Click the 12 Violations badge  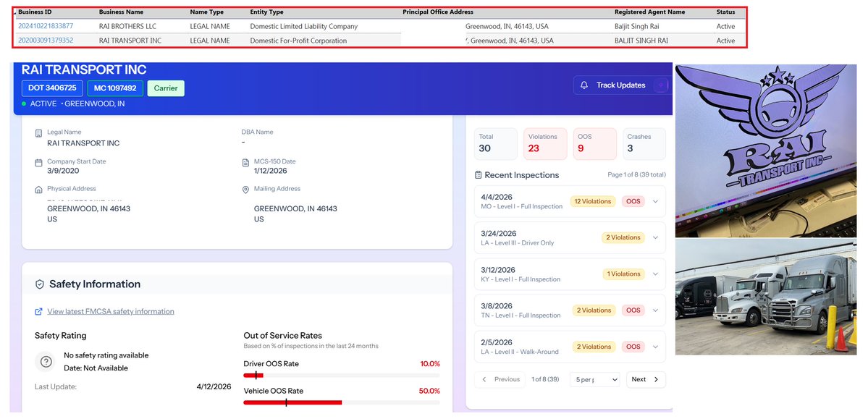point(593,201)
